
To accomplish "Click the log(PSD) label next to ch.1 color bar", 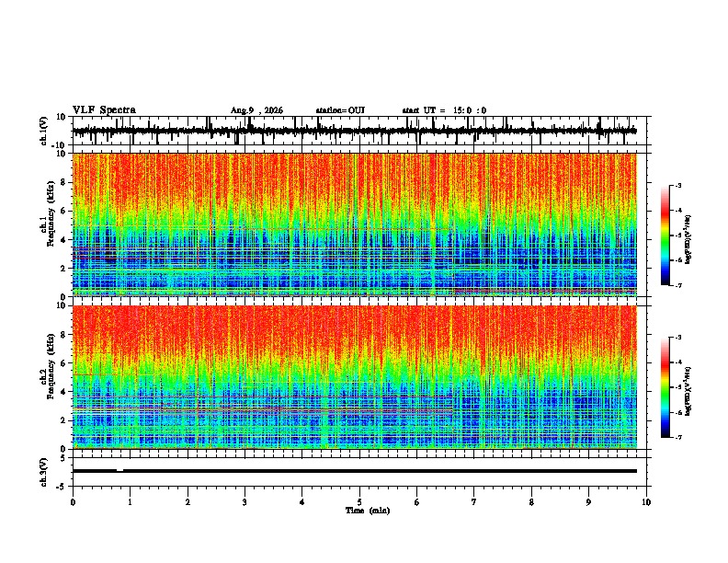I will 688,240.
